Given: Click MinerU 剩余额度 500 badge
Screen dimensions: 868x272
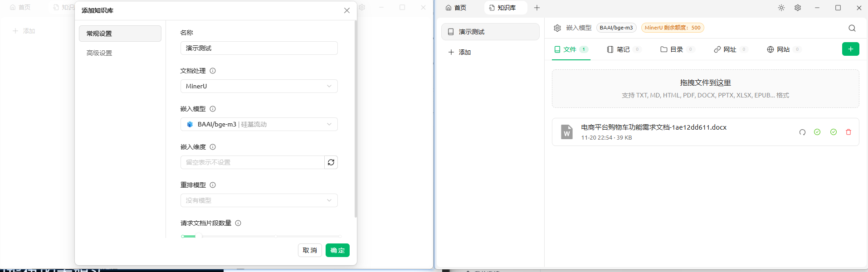Looking at the screenshot, I should click(673, 28).
